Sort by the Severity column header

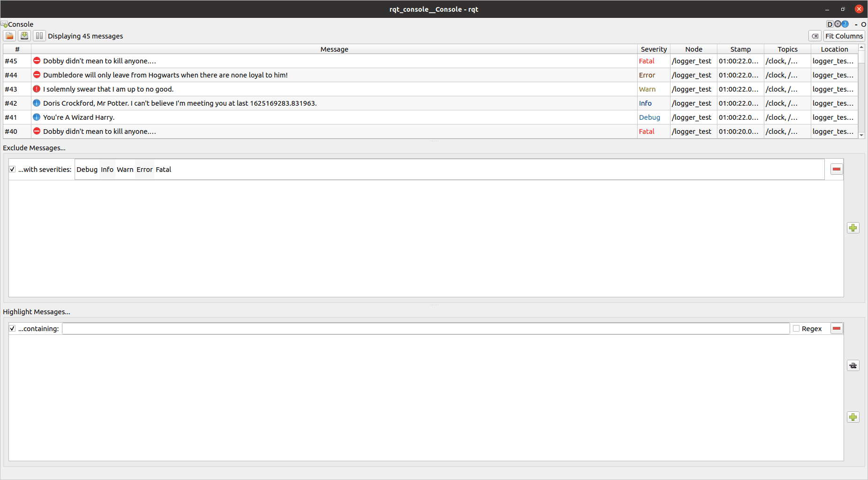pyautogui.click(x=654, y=49)
